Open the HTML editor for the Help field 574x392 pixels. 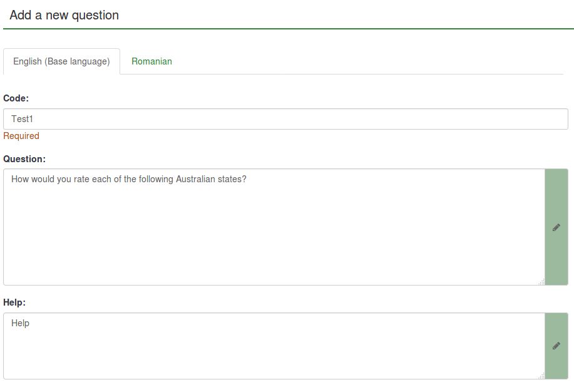pyautogui.click(x=556, y=346)
